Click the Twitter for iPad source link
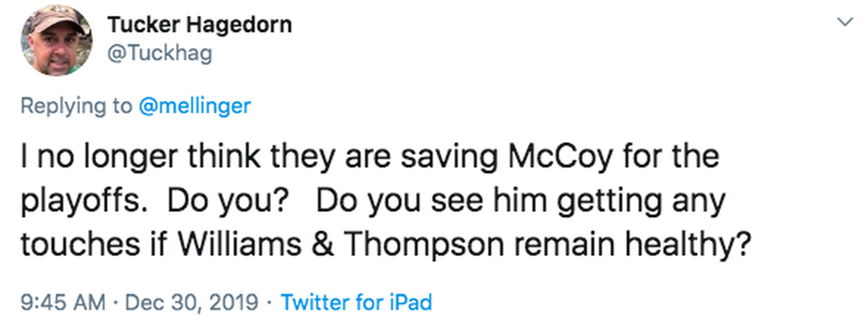The height and width of the screenshot is (335, 868). [x=356, y=302]
